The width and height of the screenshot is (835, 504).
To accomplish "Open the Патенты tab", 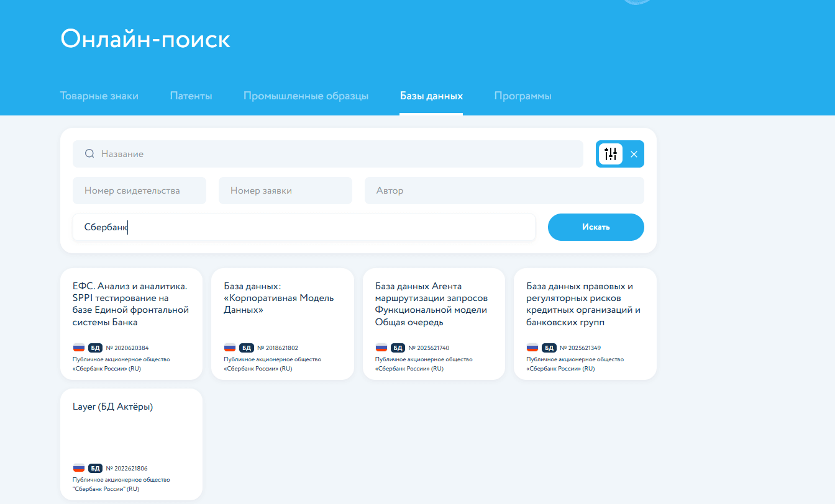I will tap(191, 96).
